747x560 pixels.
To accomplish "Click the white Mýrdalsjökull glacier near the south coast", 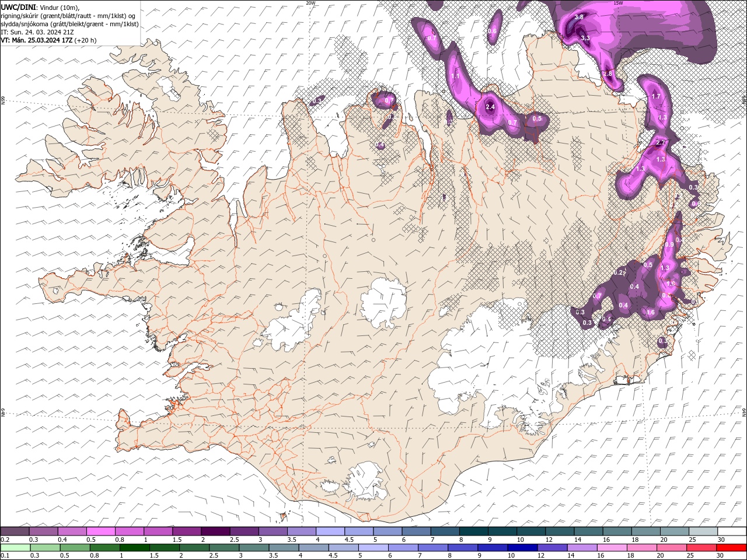I will pos(365,481).
